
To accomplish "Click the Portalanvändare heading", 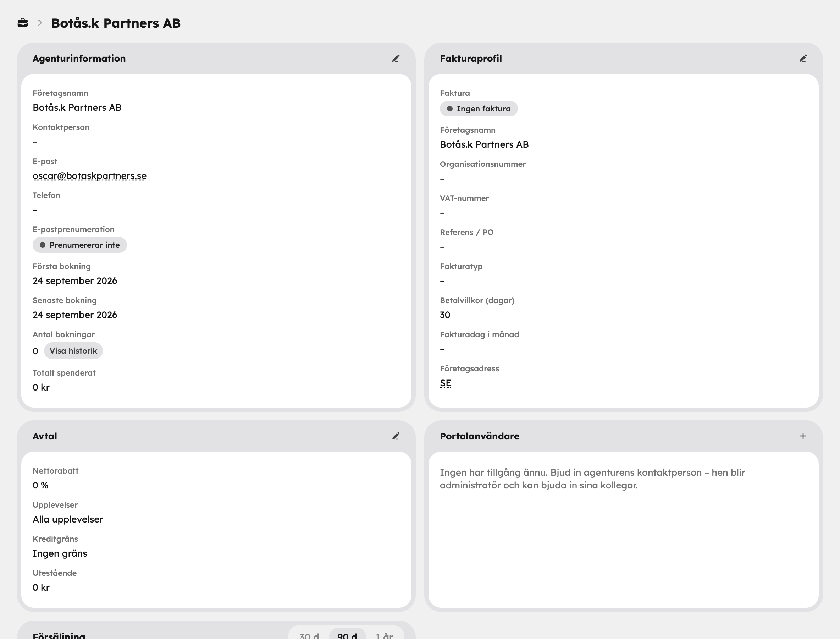I will [x=479, y=436].
